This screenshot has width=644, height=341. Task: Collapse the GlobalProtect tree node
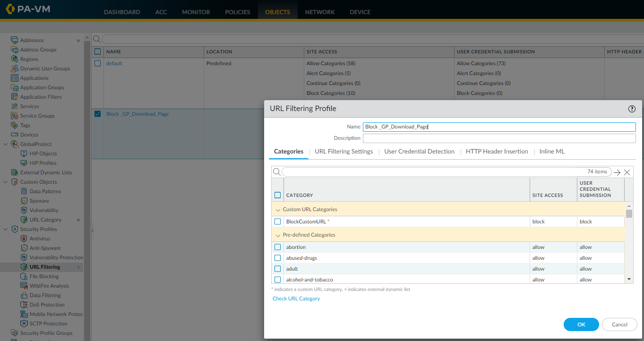click(6, 144)
